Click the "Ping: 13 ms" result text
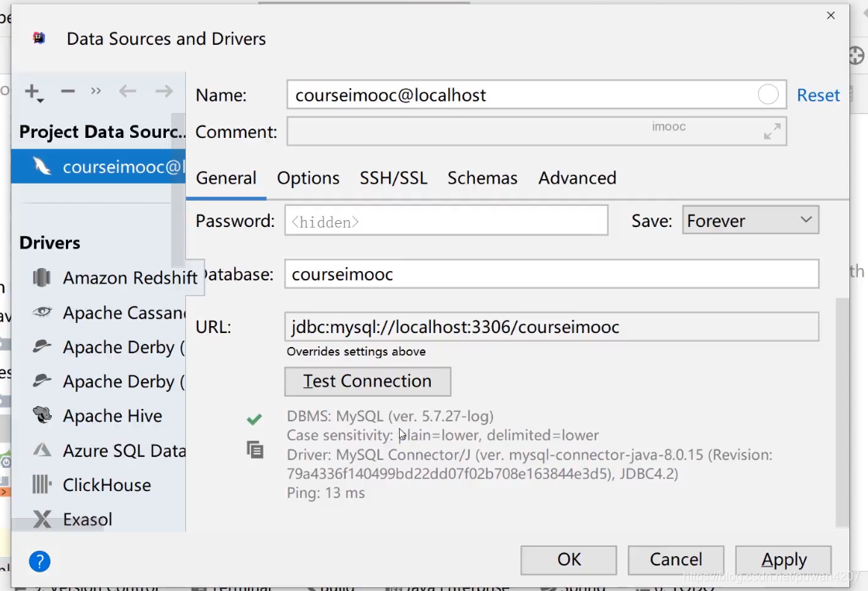 coord(325,493)
